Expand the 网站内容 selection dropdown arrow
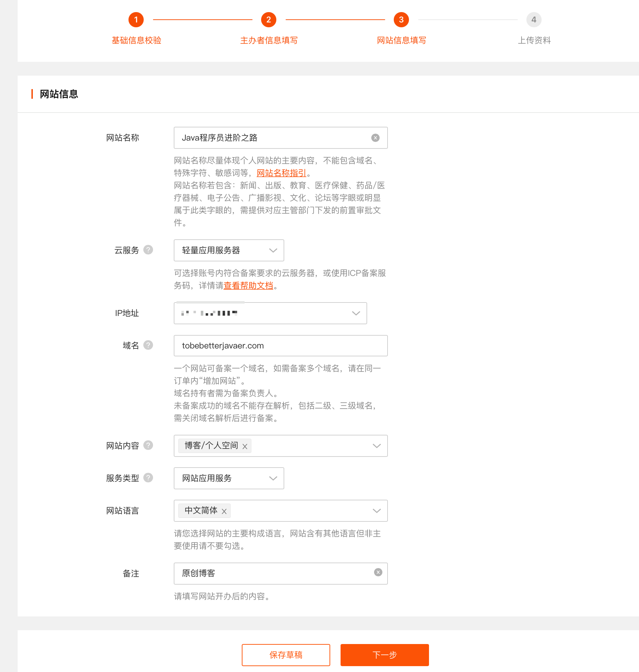 coord(376,446)
